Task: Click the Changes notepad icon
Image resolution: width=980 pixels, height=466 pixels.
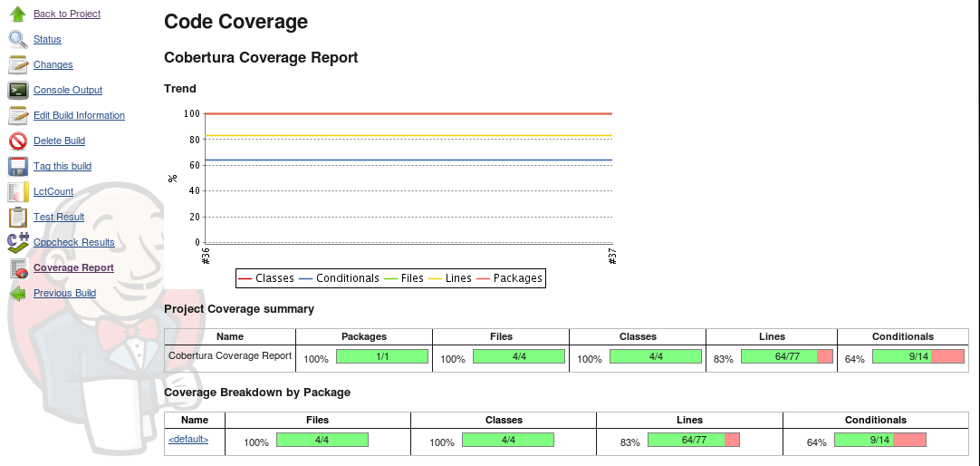Action: [18, 64]
